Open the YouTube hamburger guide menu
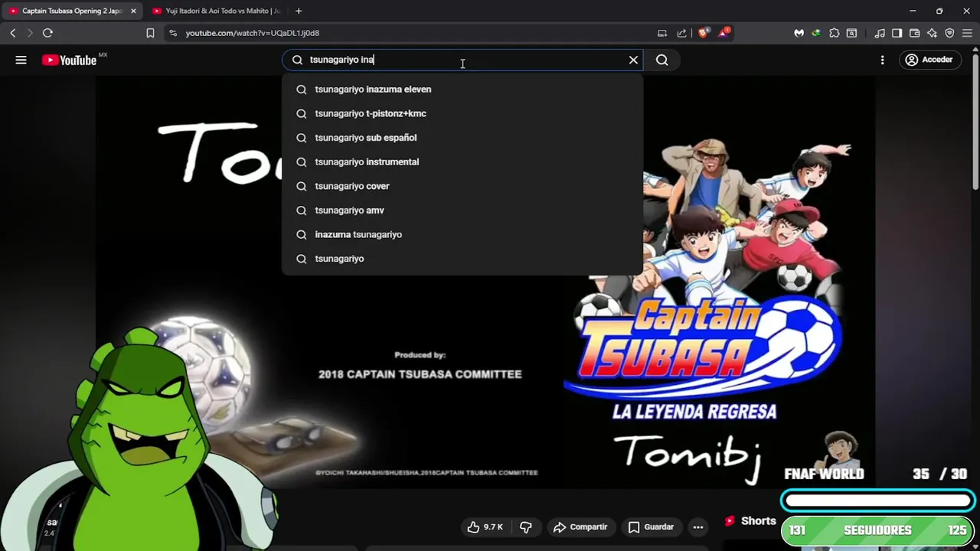Image resolution: width=980 pixels, height=551 pixels. point(21,60)
